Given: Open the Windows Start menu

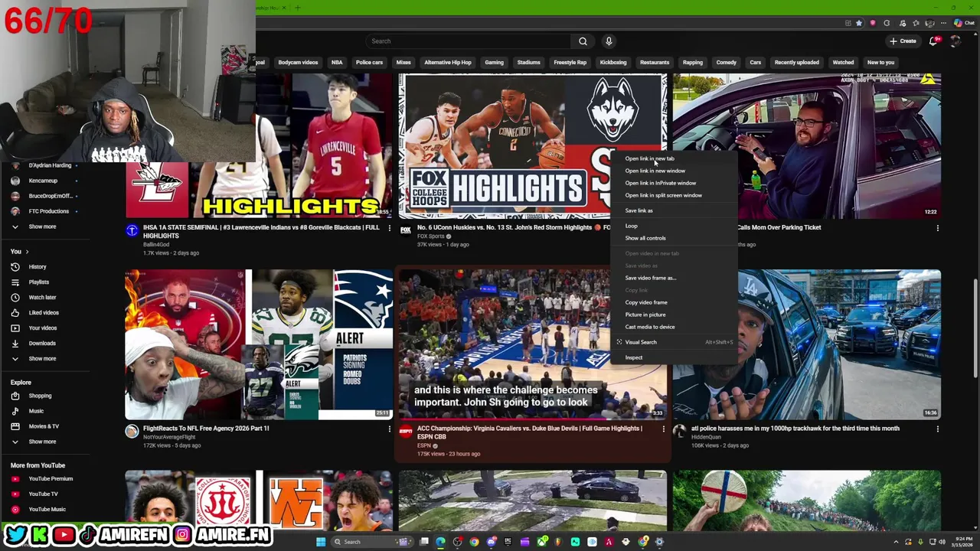Looking at the screenshot, I should 321,542.
